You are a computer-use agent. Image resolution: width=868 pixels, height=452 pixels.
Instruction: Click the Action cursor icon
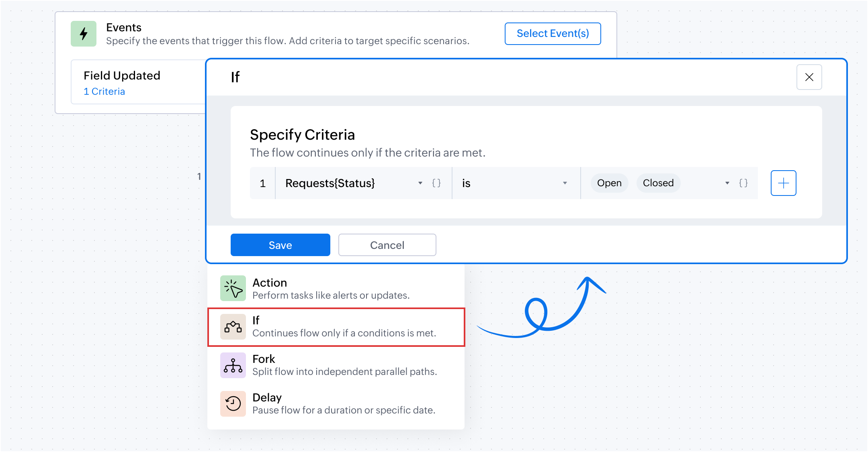click(233, 288)
